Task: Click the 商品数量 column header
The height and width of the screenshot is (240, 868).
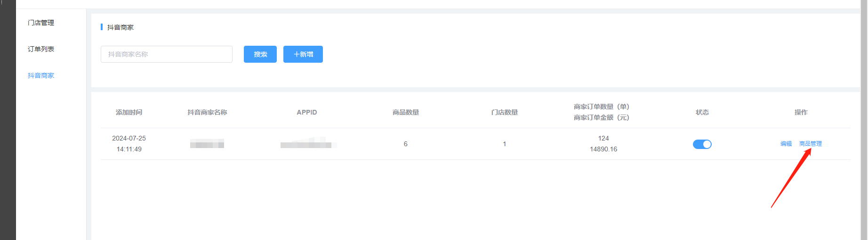Action: coord(405,112)
